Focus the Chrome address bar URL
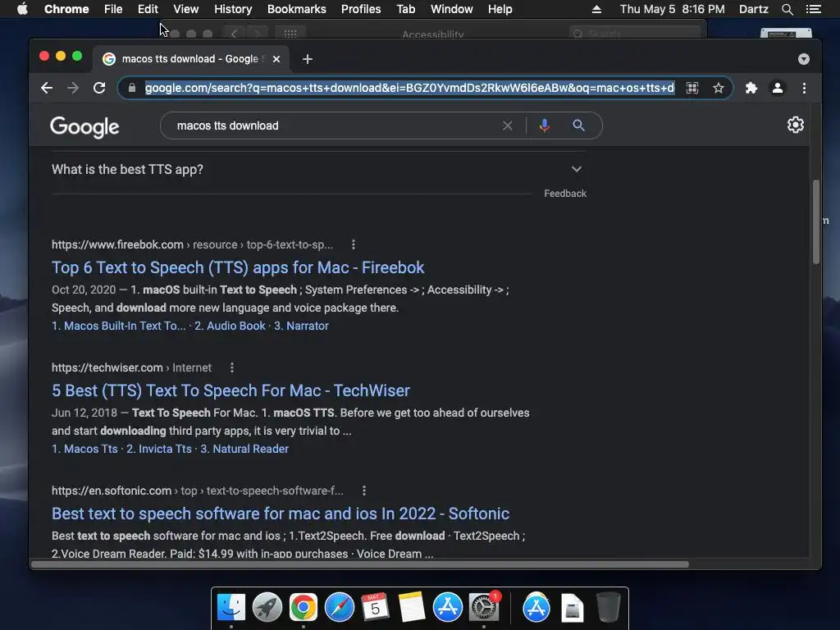This screenshot has width=840, height=630. point(410,88)
